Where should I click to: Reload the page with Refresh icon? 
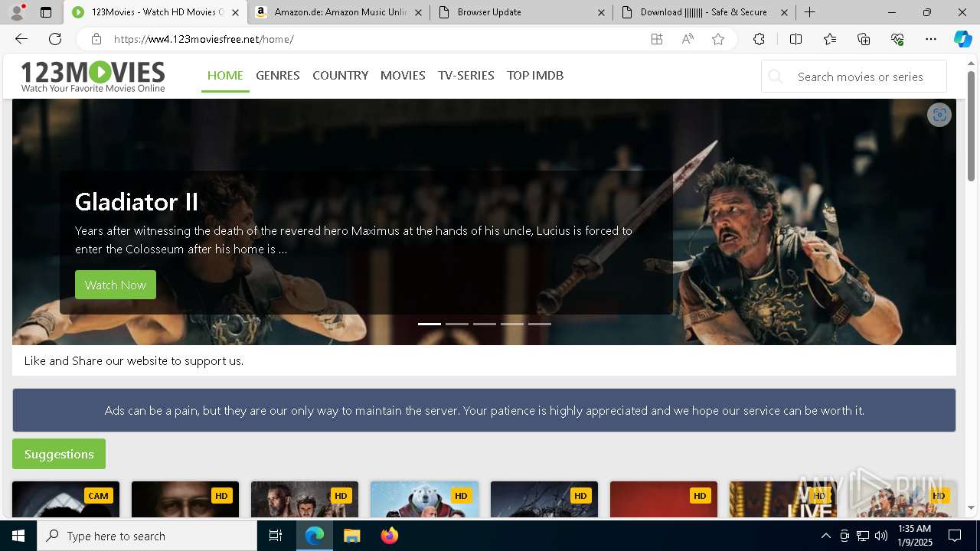coord(55,39)
